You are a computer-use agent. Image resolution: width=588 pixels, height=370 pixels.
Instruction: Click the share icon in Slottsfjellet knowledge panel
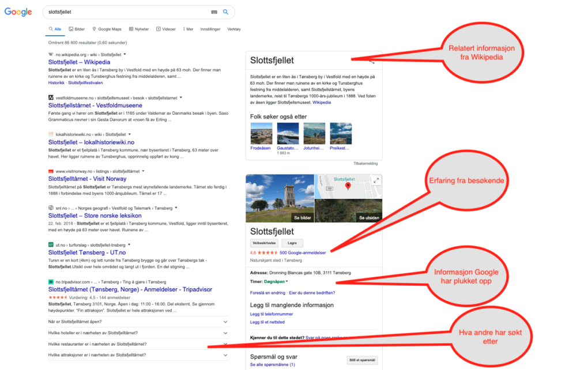(x=372, y=61)
